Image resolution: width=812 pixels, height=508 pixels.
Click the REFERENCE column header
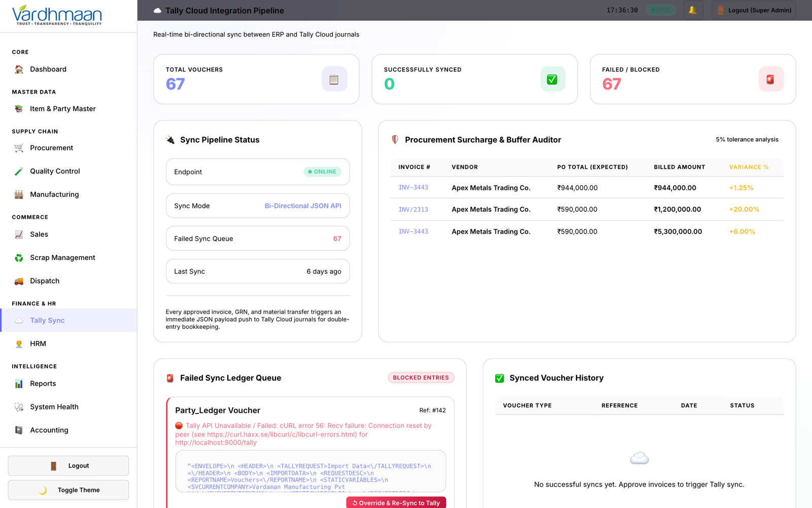[619, 405]
